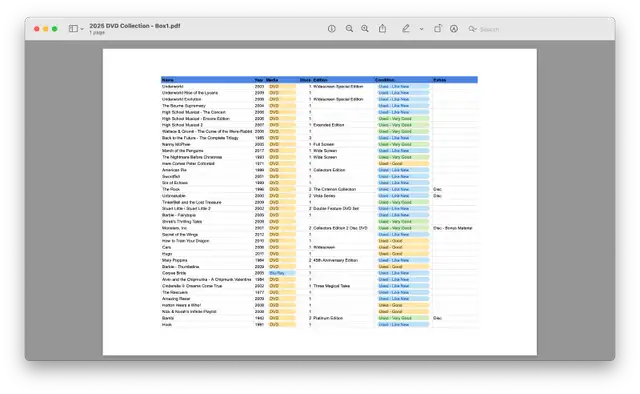
Task: Click 'Monsters, Inc' title
Action: point(174,228)
